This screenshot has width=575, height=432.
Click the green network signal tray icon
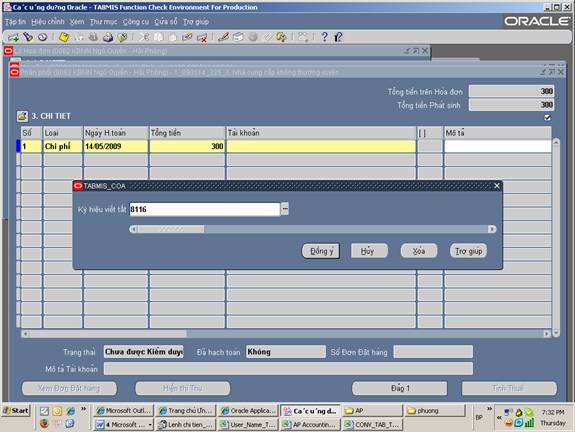click(x=529, y=423)
